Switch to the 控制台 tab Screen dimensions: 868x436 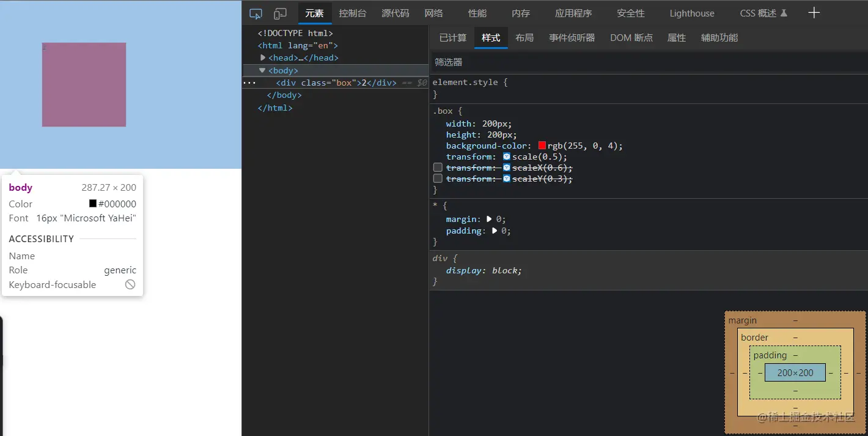pos(353,13)
